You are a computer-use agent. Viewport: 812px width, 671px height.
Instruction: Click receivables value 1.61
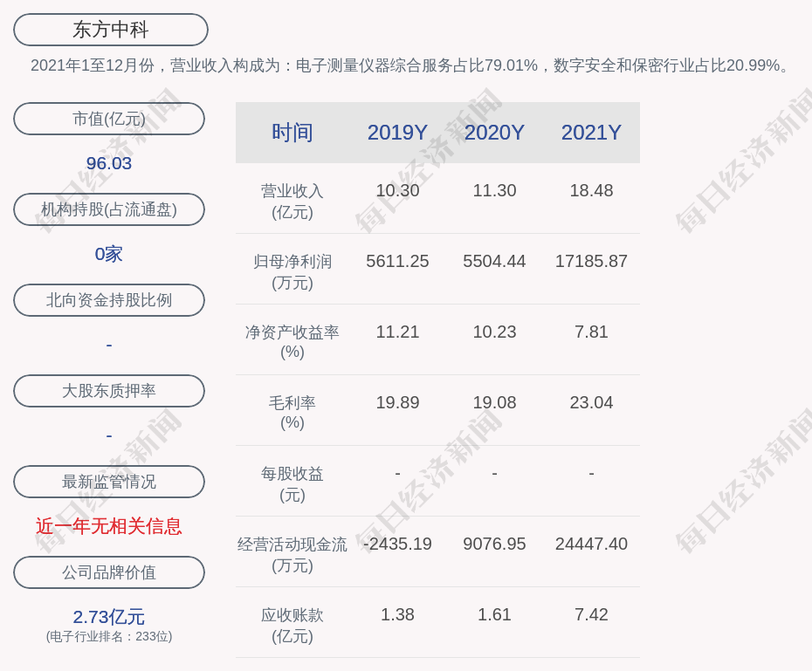tap(494, 614)
